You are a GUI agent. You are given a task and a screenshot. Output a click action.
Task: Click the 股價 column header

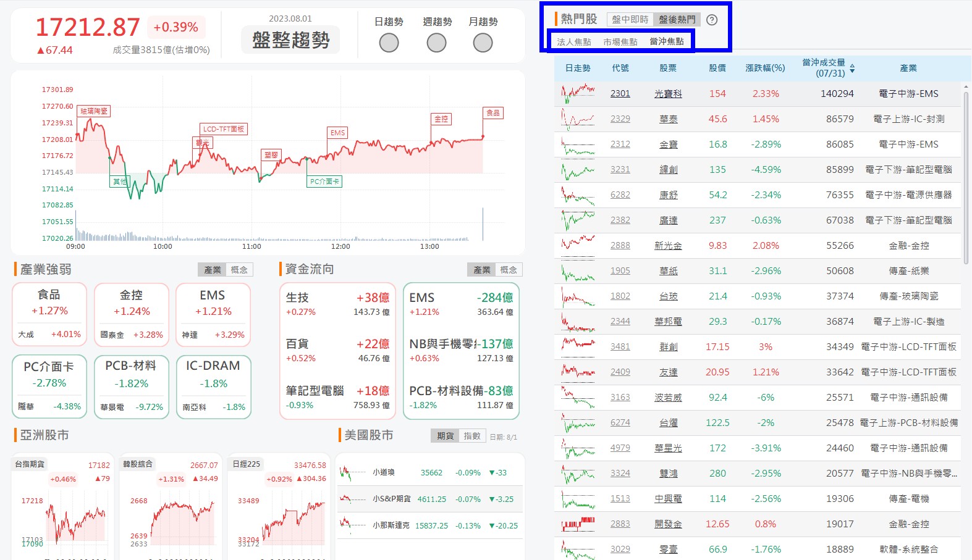tap(717, 68)
